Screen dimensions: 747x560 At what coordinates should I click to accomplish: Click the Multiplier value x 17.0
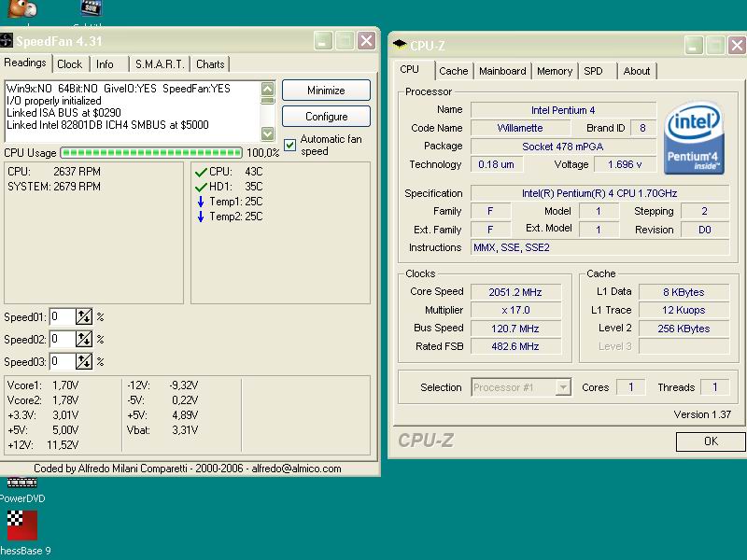coord(515,310)
